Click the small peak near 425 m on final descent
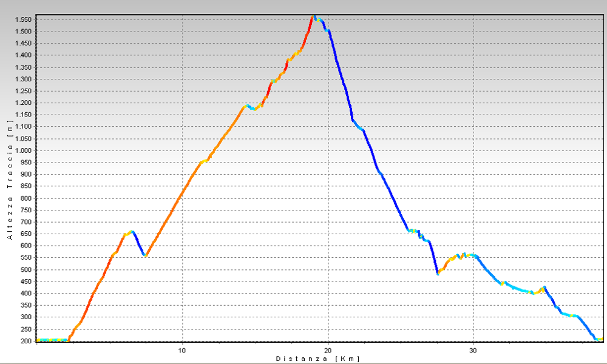The width and height of the screenshot is (607, 364). [x=544, y=288]
